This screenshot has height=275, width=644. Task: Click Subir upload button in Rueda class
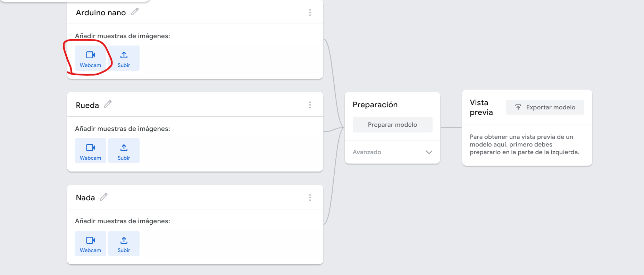124,151
